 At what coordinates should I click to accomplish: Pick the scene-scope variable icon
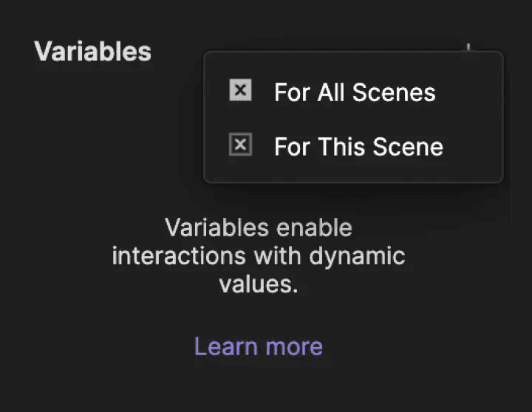tap(240, 145)
